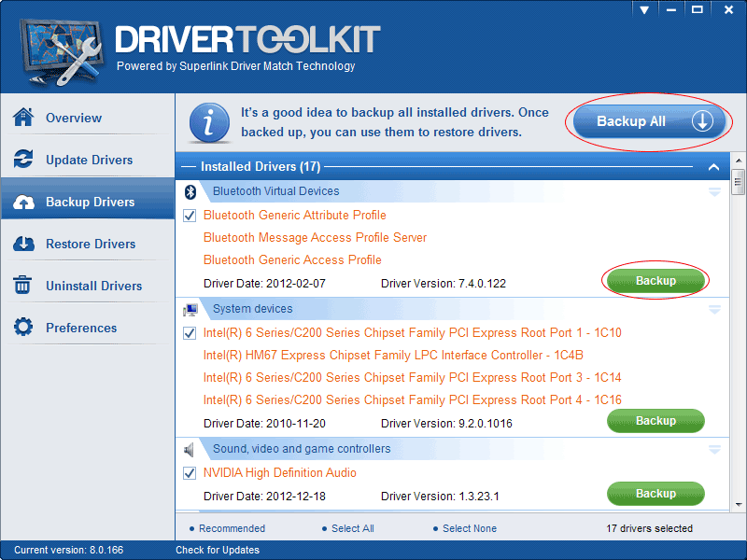The width and height of the screenshot is (747, 560).
Task: Click the download arrow on Backup All
Action: click(x=702, y=121)
